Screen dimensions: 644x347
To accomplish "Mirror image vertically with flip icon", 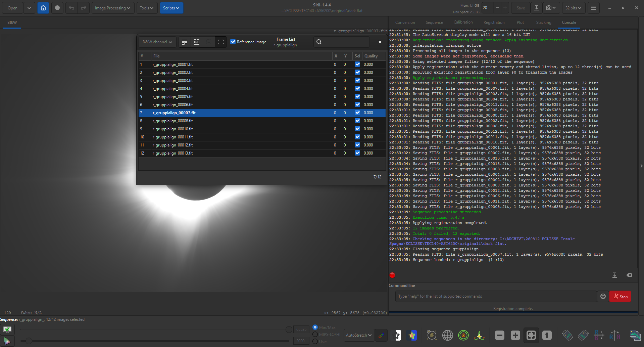I will pyautogui.click(x=599, y=335).
